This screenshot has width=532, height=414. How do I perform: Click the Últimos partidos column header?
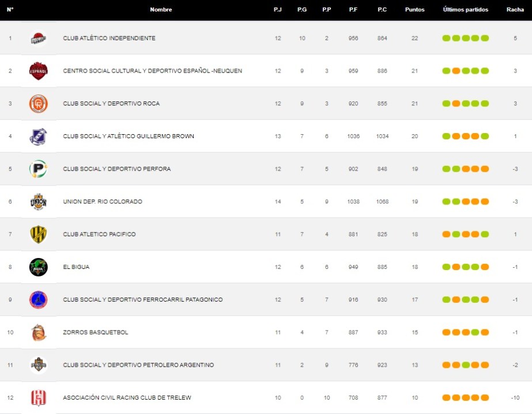[465, 10]
